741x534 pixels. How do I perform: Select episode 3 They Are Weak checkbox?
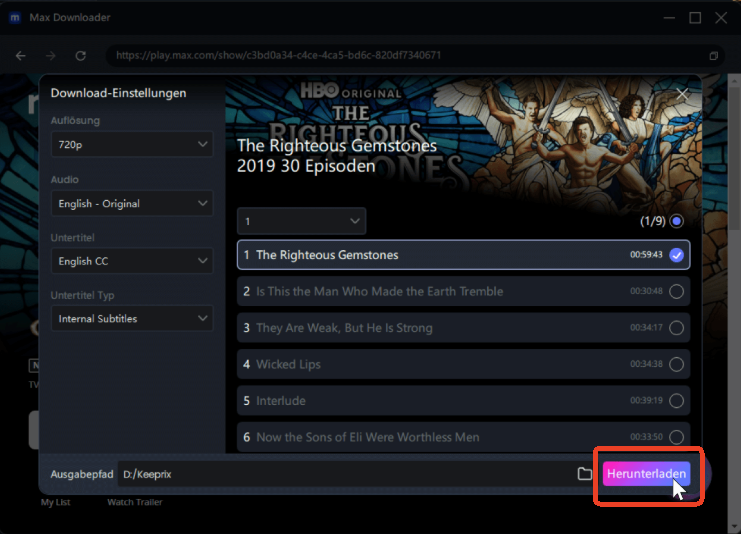click(676, 328)
